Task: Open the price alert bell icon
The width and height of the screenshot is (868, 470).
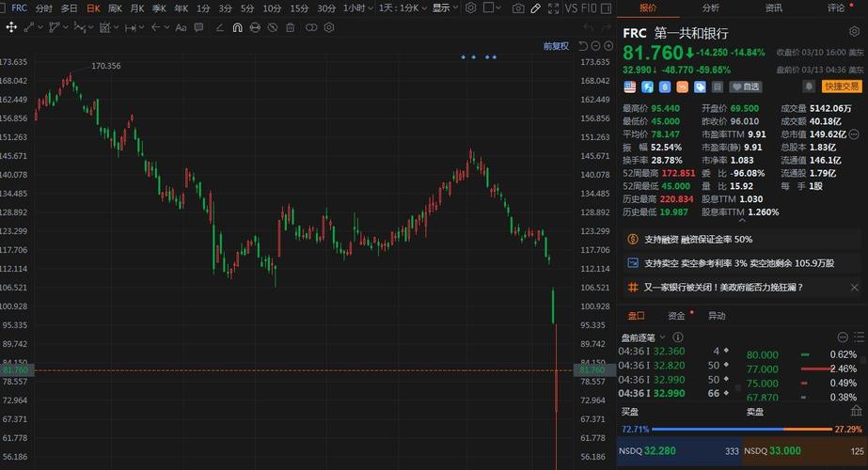Action: tap(809, 86)
